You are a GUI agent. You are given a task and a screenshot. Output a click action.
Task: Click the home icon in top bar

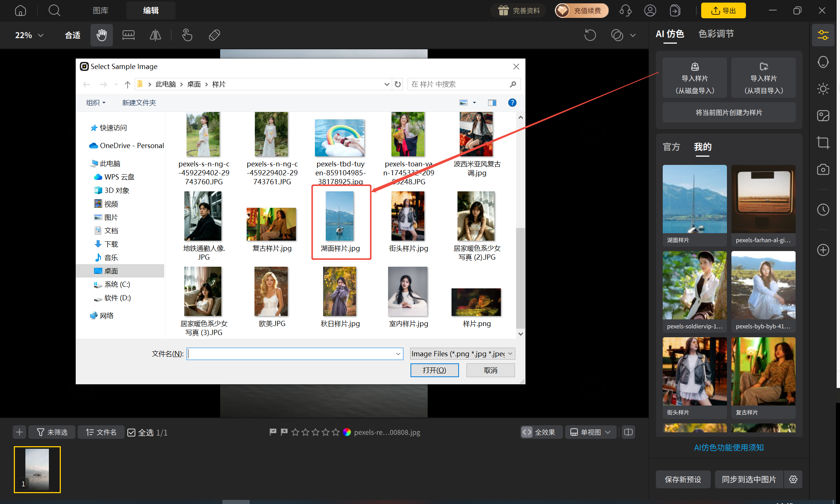click(x=21, y=10)
